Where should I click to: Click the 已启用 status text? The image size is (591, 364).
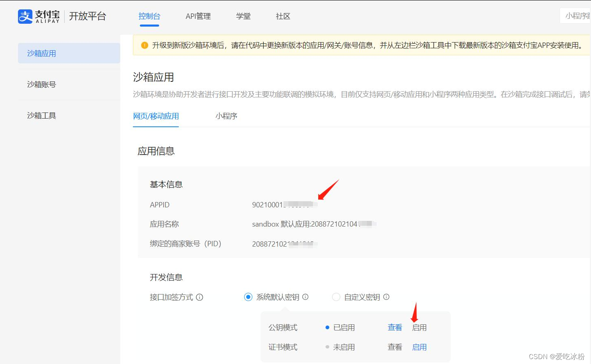[344, 328]
